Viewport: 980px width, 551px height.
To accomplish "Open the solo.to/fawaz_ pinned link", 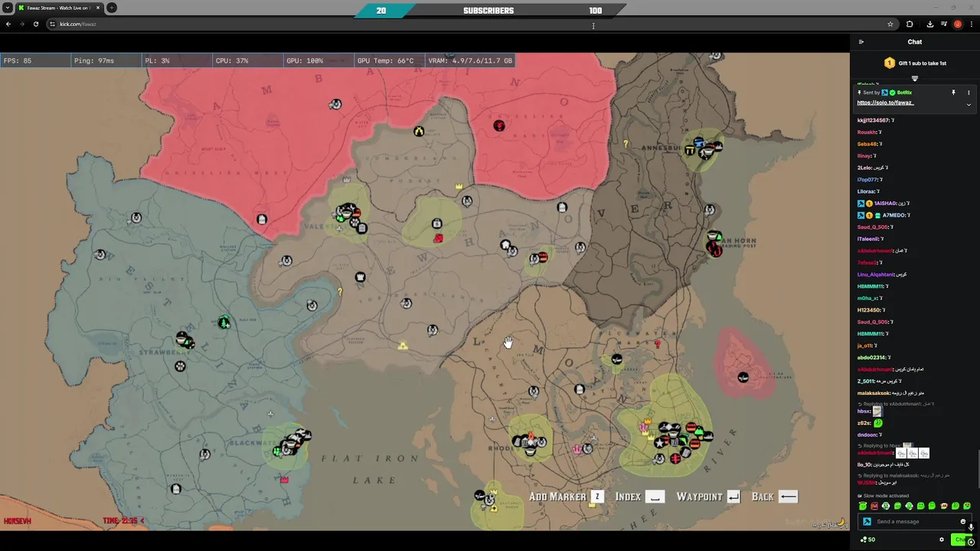I will click(885, 103).
